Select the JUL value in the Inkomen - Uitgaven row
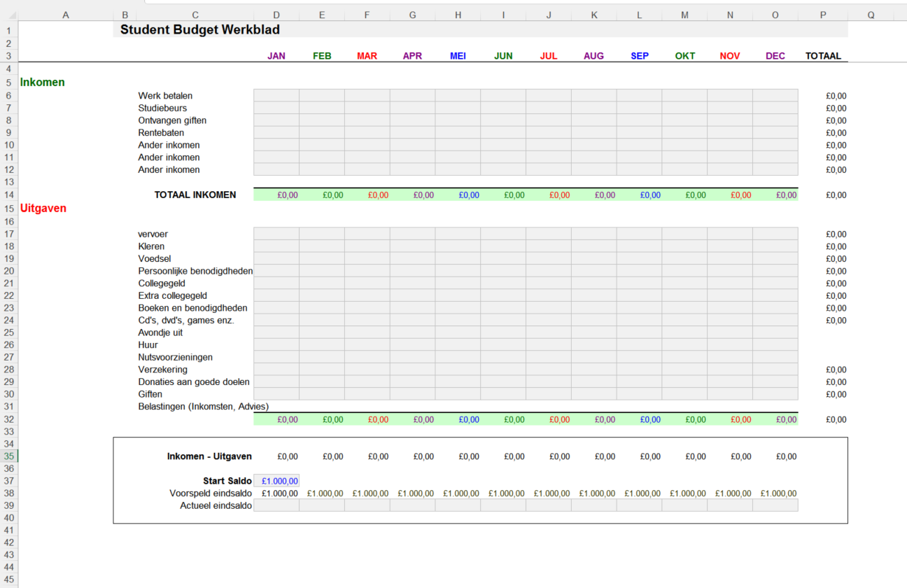 point(559,456)
